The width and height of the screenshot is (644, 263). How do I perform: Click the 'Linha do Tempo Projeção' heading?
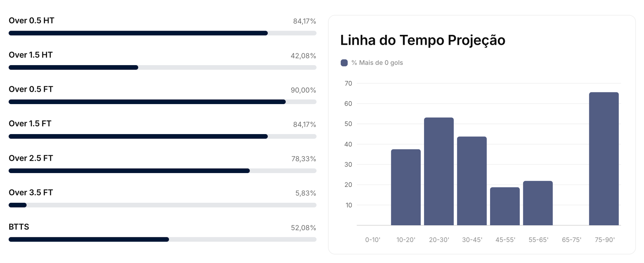click(x=422, y=40)
